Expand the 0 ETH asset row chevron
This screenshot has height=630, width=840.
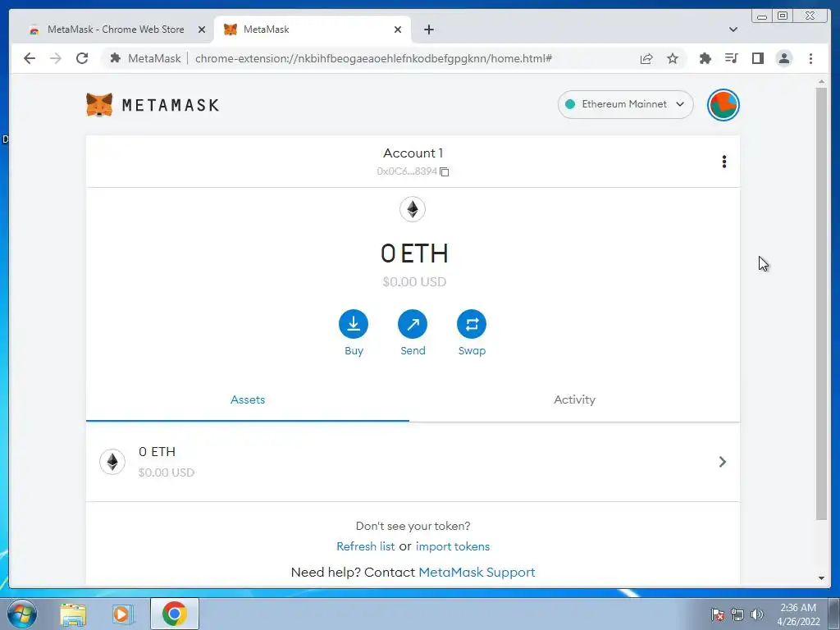tap(722, 461)
